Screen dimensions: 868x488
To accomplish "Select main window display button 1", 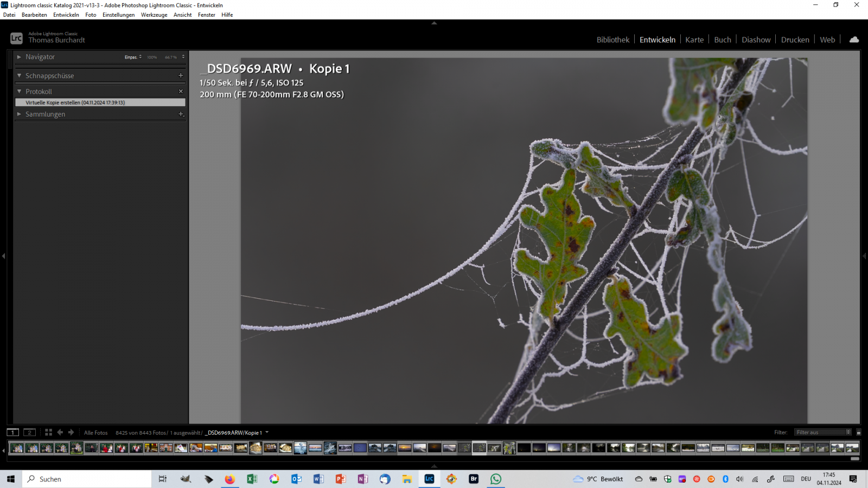I will pos(12,432).
